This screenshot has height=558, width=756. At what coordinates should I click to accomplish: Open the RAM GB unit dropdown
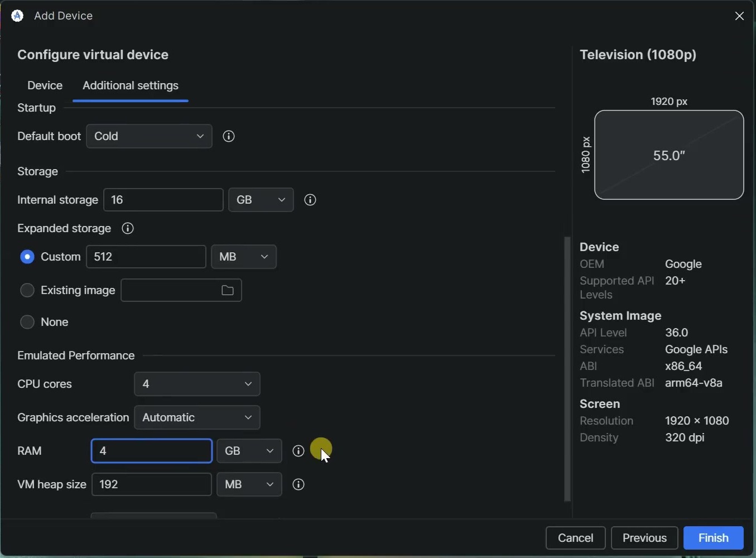(x=249, y=451)
